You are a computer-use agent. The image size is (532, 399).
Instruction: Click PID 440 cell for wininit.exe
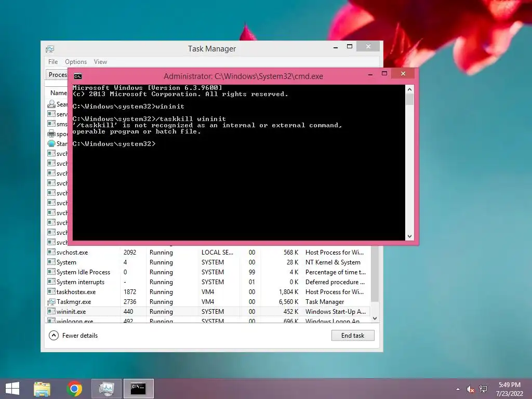[128, 312]
